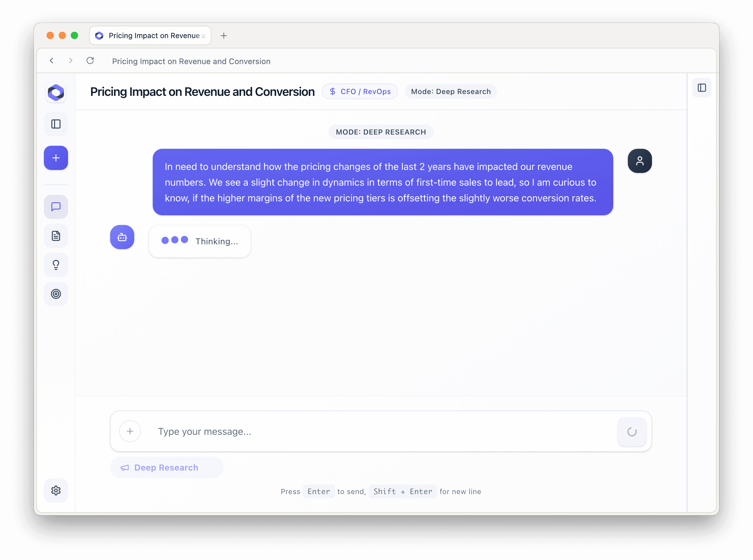Open settings gear in sidebar
The height and width of the screenshot is (560, 753).
[x=56, y=490]
